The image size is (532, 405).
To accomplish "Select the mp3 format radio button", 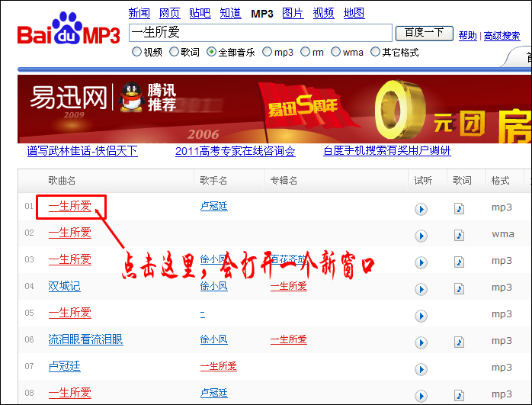I will 267,52.
